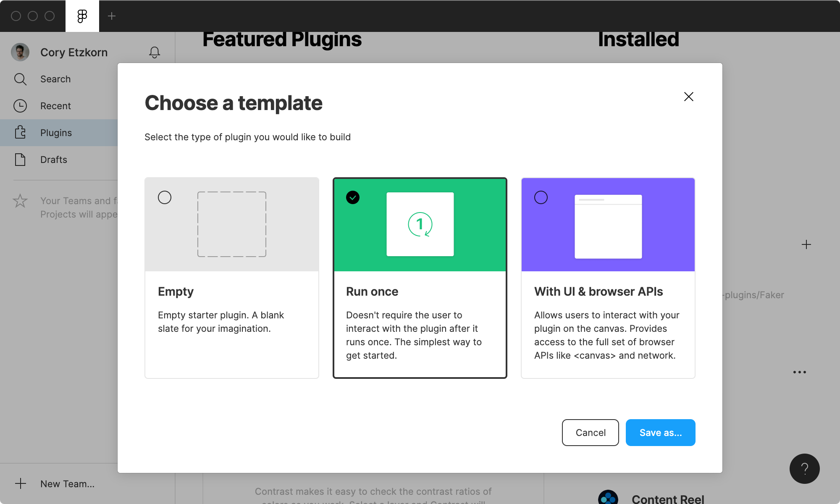Click the Run once description text
This screenshot has width=840, height=504.
414,335
